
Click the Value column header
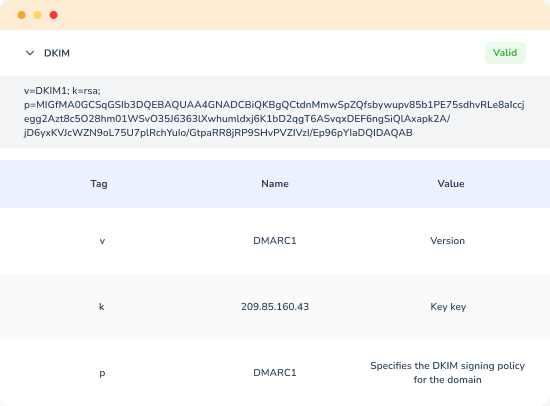451,184
